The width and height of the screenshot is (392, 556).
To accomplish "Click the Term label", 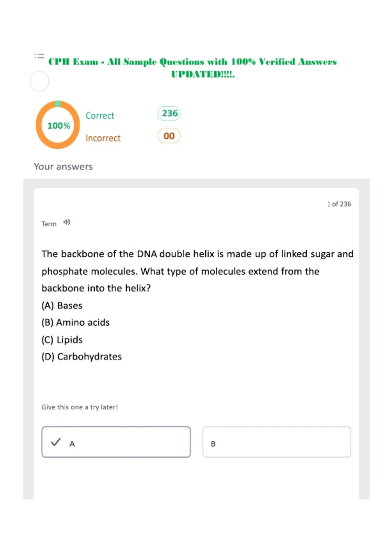I will tap(49, 224).
